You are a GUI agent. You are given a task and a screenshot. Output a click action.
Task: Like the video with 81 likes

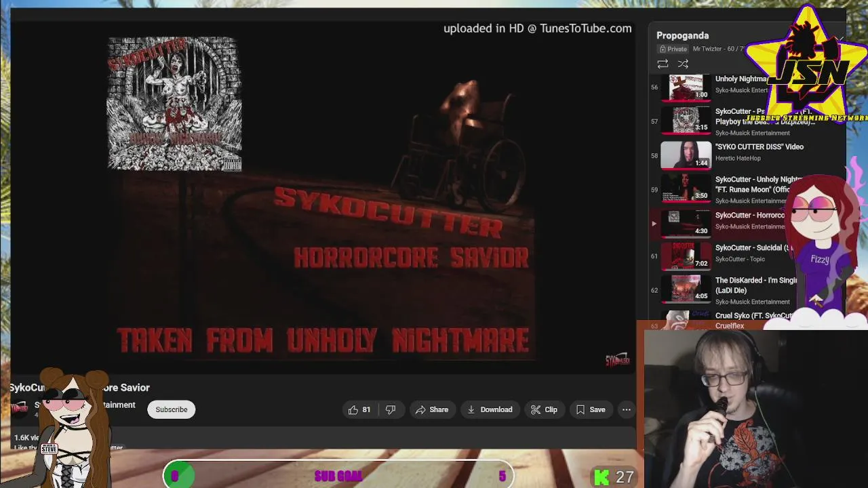(359, 409)
